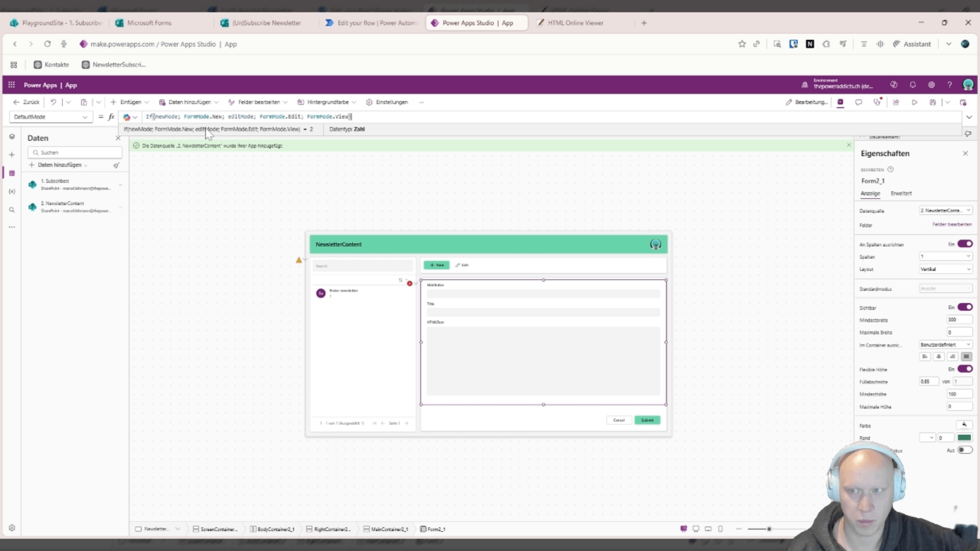This screenshot has width=980, height=551.
Task: Click the align start icon in properties
Action: 925,357
